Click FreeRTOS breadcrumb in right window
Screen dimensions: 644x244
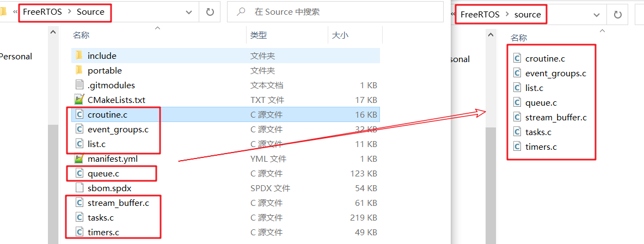(x=480, y=14)
